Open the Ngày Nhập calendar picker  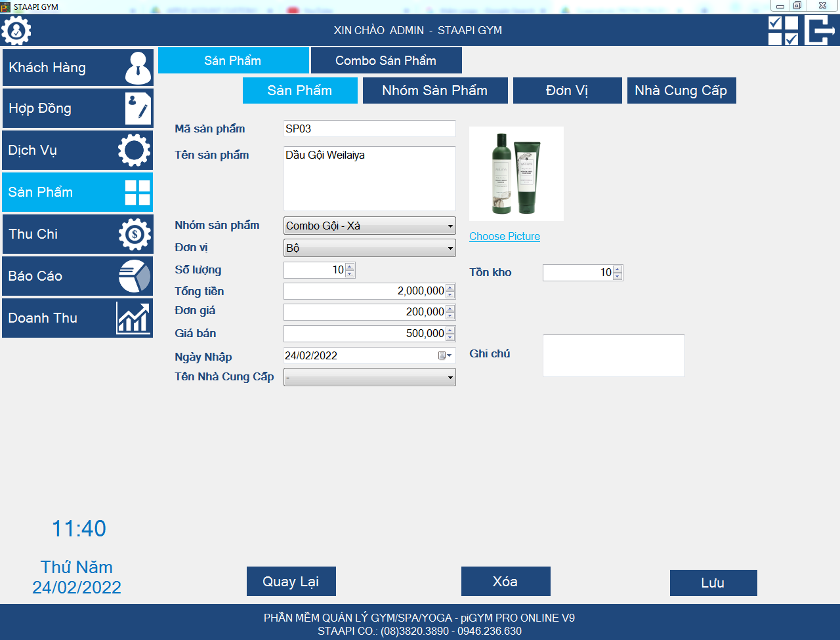click(444, 355)
